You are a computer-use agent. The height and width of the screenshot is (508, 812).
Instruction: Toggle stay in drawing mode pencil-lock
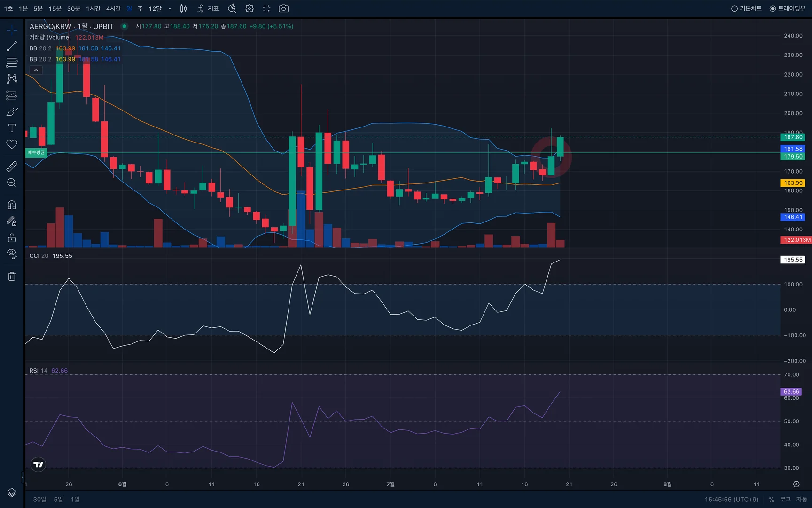click(x=12, y=221)
